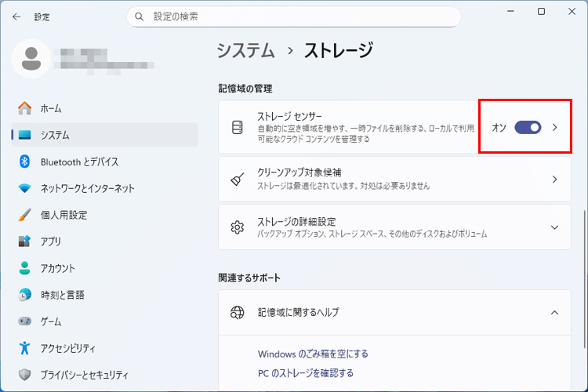The width and height of the screenshot is (588, 392).
Task: Select システム in the sidebar
Action: (55, 135)
